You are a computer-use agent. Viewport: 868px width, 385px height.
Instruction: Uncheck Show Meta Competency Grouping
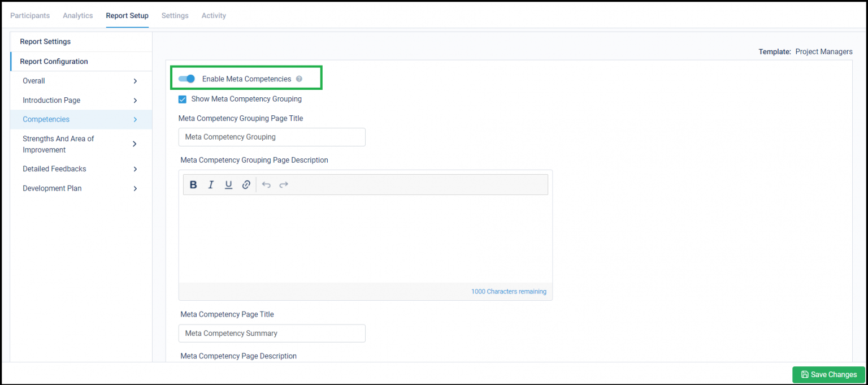click(x=182, y=99)
